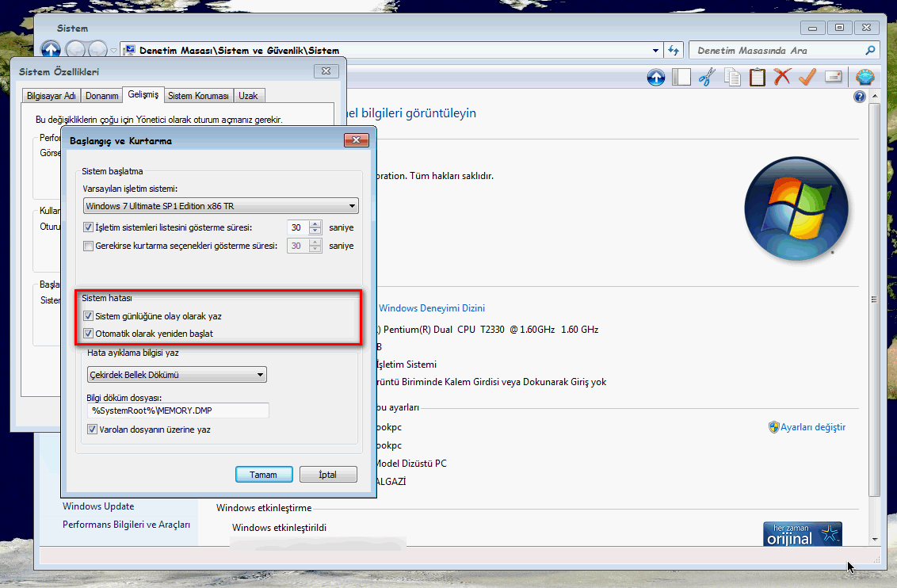This screenshot has height=588, width=897.
Task: Click the refresh icon next to address bar
Action: (x=674, y=51)
